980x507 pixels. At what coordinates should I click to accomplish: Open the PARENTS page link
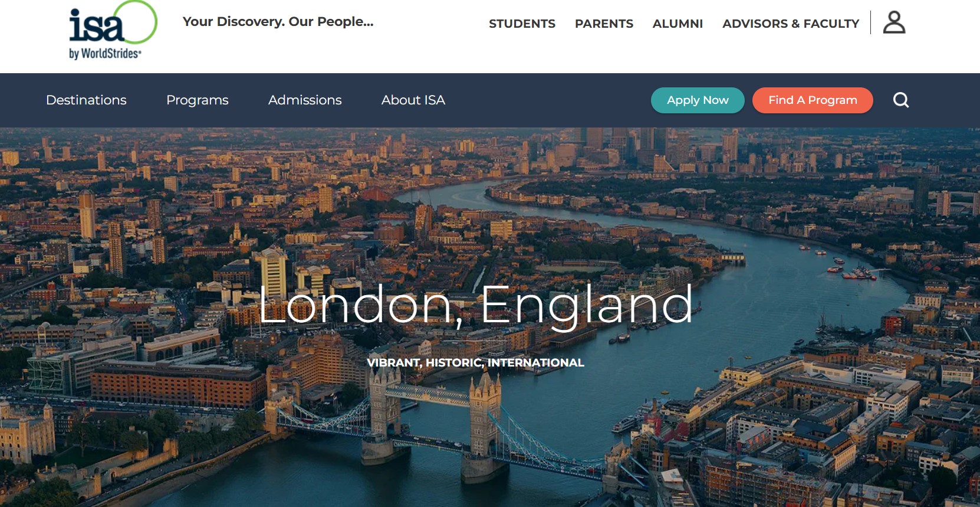604,24
